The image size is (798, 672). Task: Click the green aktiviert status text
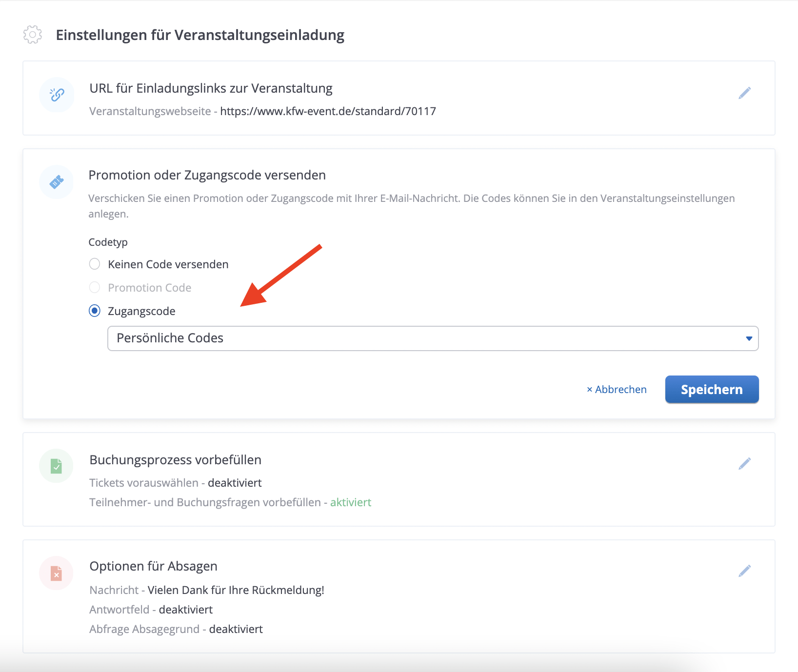tap(350, 502)
